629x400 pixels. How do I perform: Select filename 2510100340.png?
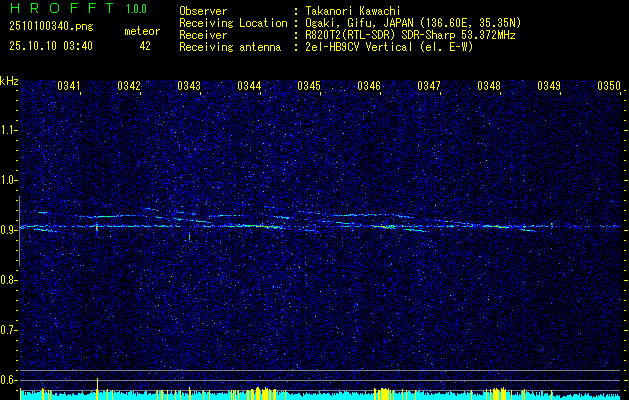(51, 27)
